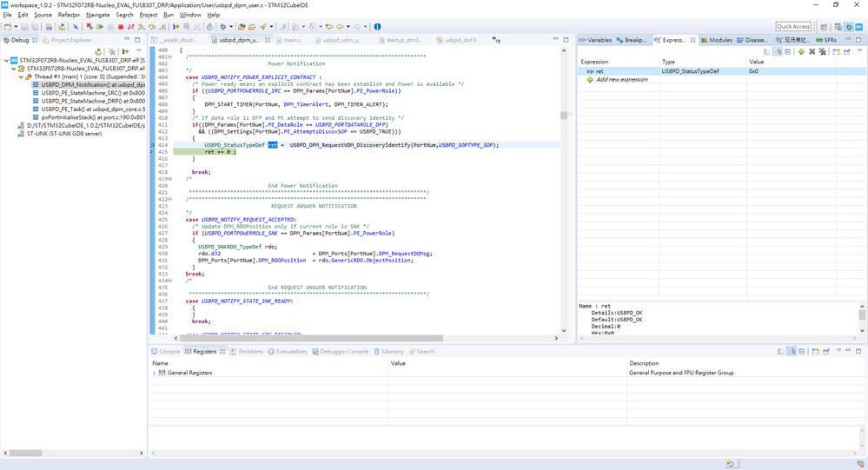Open the usbpd_def.h editor tab
868x470 pixels.
tap(457, 40)
